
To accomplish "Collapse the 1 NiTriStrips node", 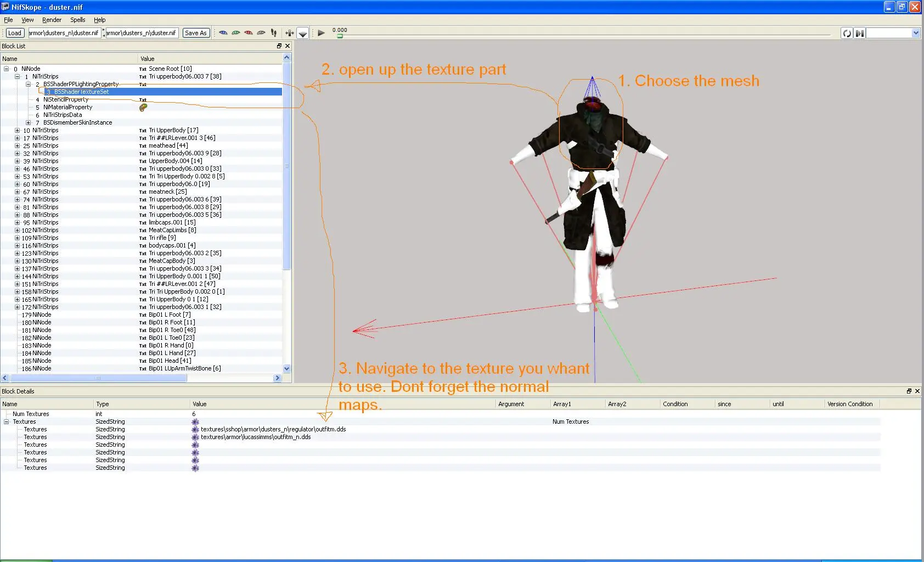I will point(17,77).
